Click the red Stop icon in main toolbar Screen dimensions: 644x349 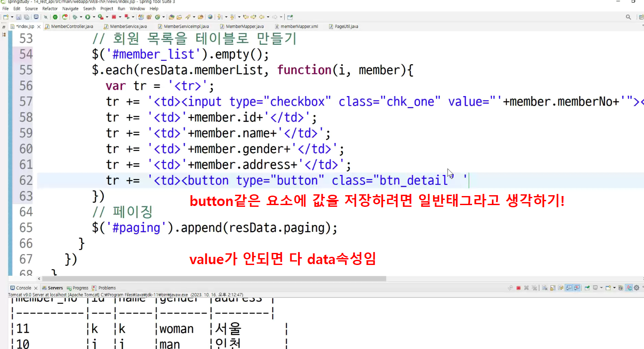point(114,17)
